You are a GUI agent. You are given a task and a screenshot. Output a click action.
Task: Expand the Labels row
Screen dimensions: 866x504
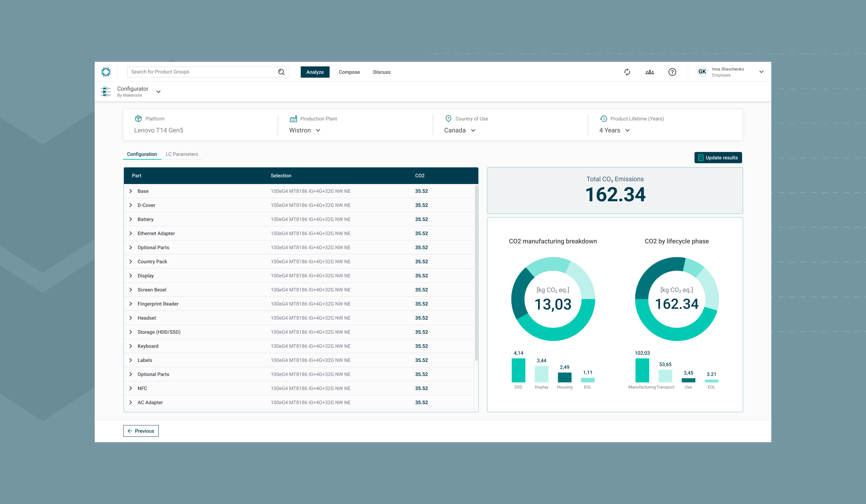pyautogui.click(x=131, y=360)
